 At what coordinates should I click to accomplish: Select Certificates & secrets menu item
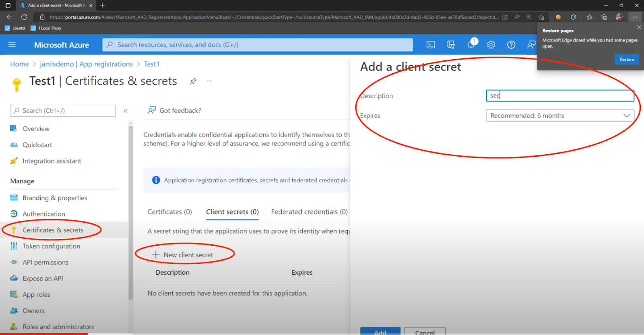53,230
